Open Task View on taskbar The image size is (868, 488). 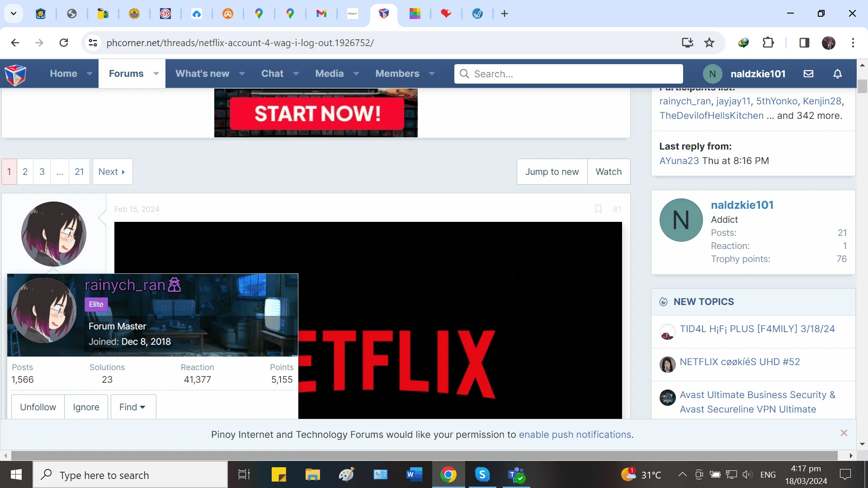[244, 475]
